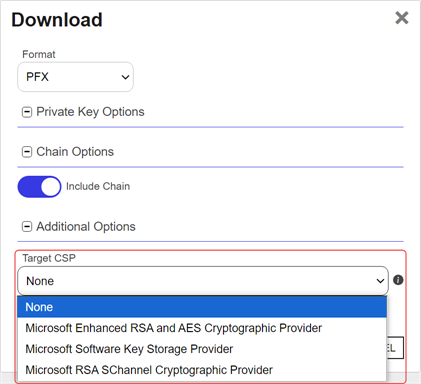
Task: Collapse Chain Options minus icon
Action: click(27, 152)
